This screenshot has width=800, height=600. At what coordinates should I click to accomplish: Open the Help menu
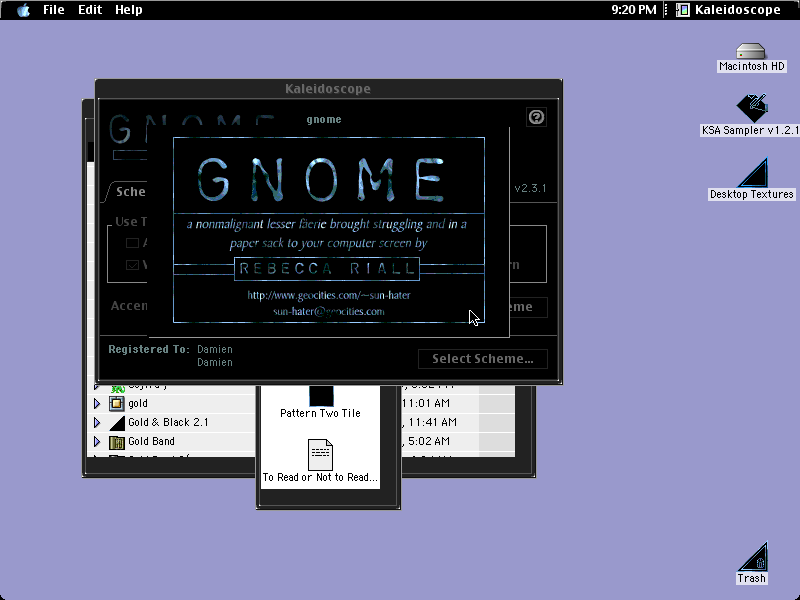pyautogui.click(x=129, y=10)
